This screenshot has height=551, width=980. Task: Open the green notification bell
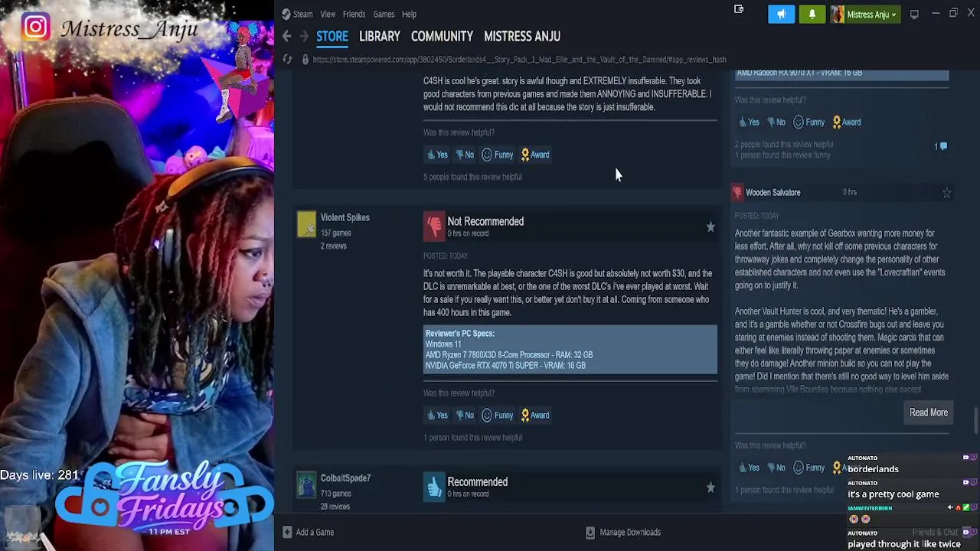812,14
